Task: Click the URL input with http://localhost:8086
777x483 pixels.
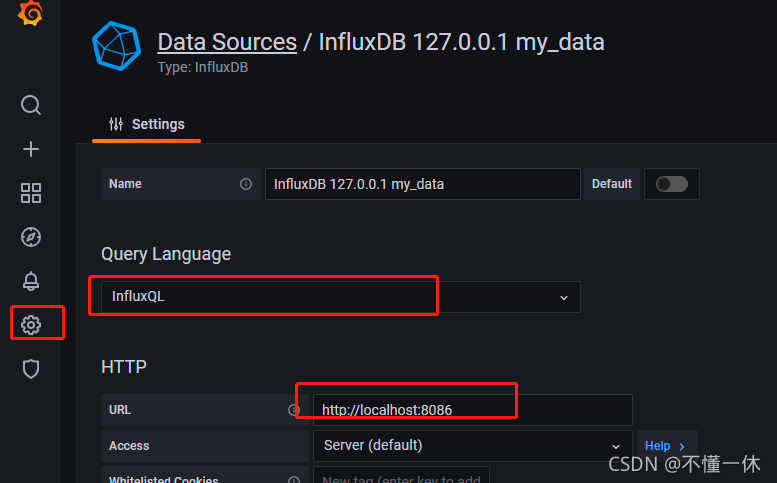Action: pos(473,410)
